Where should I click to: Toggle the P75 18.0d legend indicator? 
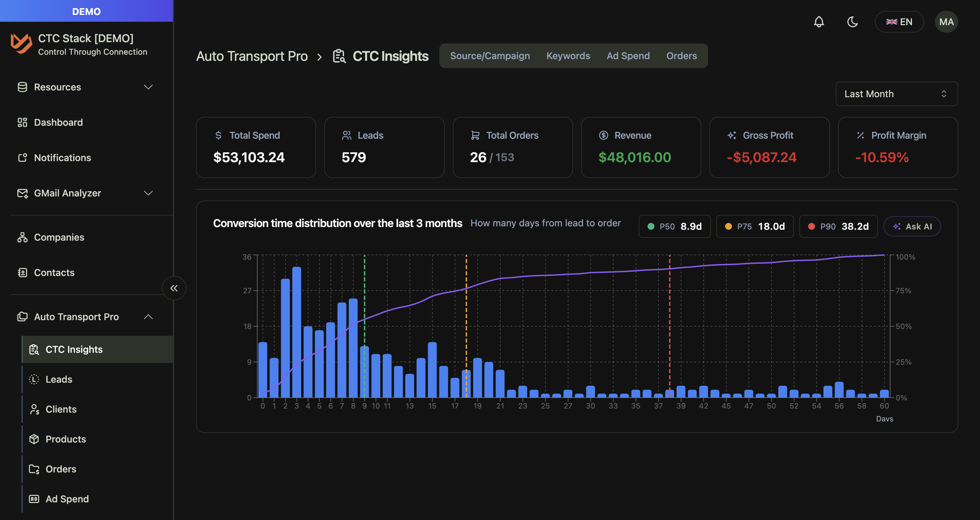(755, 226)
